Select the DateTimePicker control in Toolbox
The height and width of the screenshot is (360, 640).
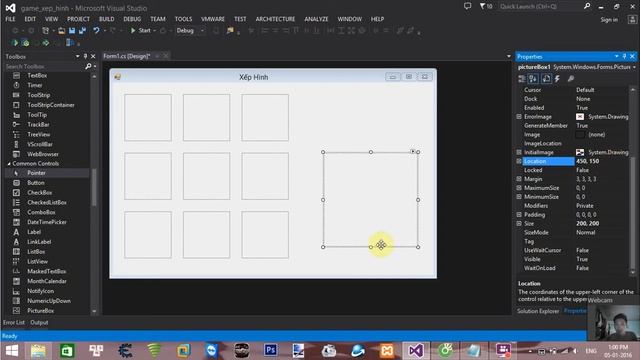coord(47,222)
